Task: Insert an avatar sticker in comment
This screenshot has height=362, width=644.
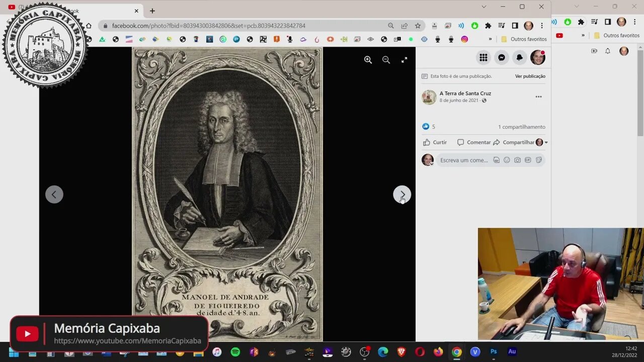Action: [x=496, y=160]
